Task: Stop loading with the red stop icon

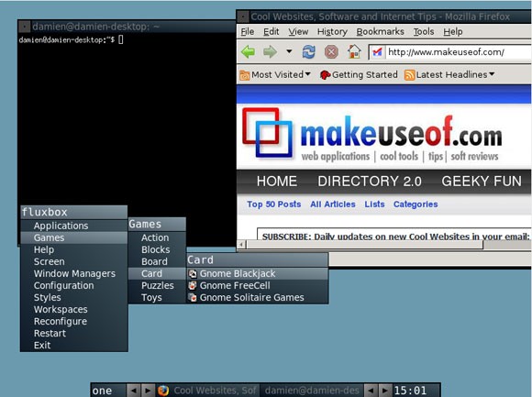Action: tap(331, 52)
